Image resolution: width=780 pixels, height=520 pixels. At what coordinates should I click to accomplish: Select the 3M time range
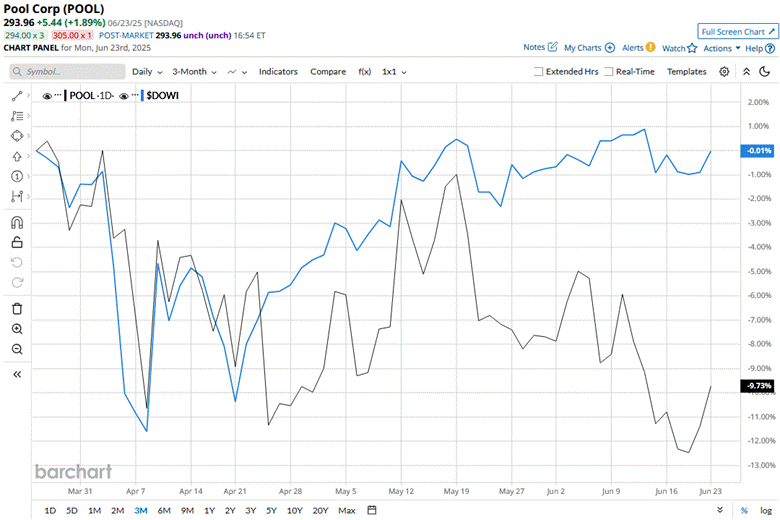click(141, 511)
